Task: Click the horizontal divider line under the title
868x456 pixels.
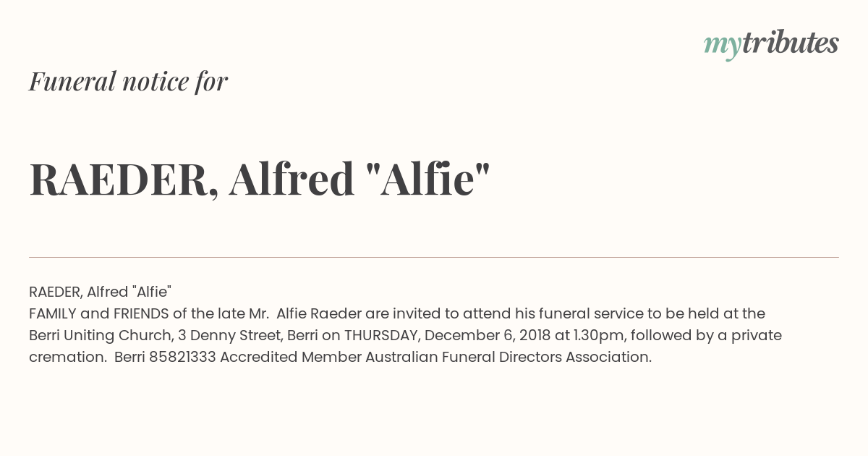Action: [x=434, y=257]
